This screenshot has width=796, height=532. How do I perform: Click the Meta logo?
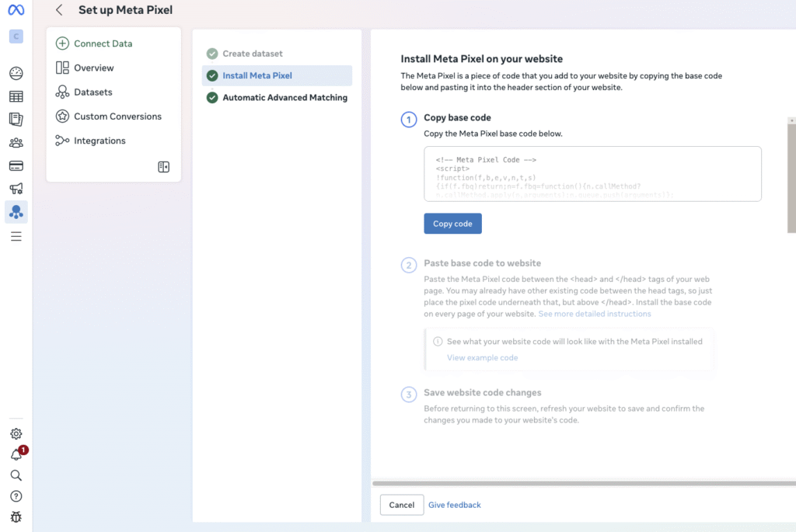coord(16,10)
